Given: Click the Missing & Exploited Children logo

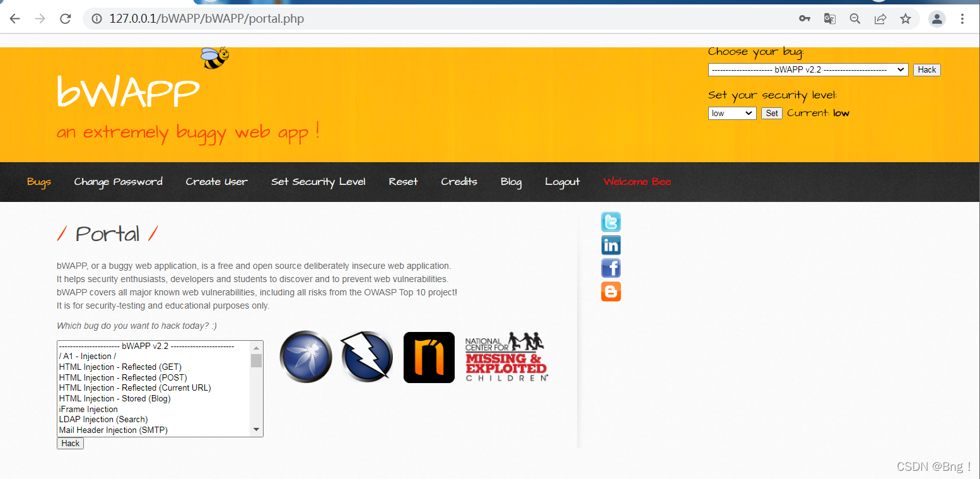Looking at the screenshot, I should pyautogui.click(x=506, y=357).
